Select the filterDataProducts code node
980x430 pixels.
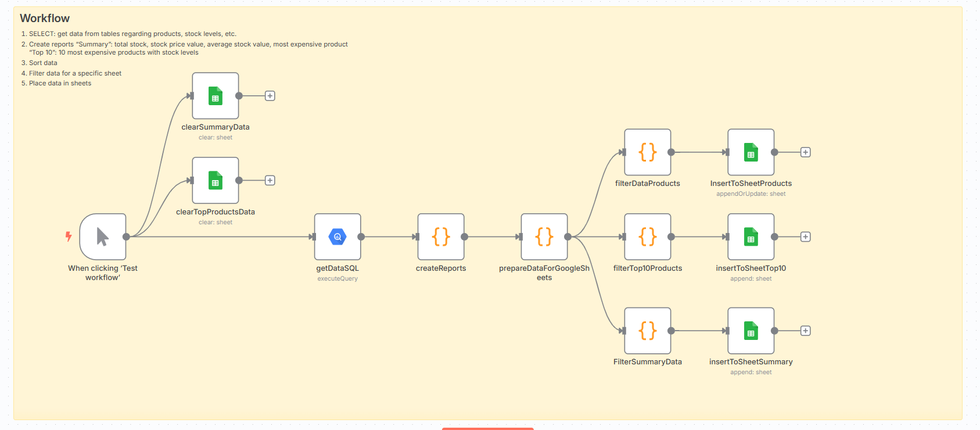[x=648, y=152]
